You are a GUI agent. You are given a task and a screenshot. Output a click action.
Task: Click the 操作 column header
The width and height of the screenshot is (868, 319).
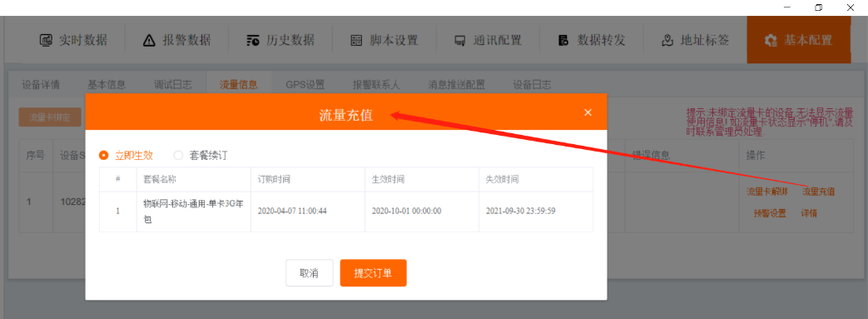coord(756,156)
